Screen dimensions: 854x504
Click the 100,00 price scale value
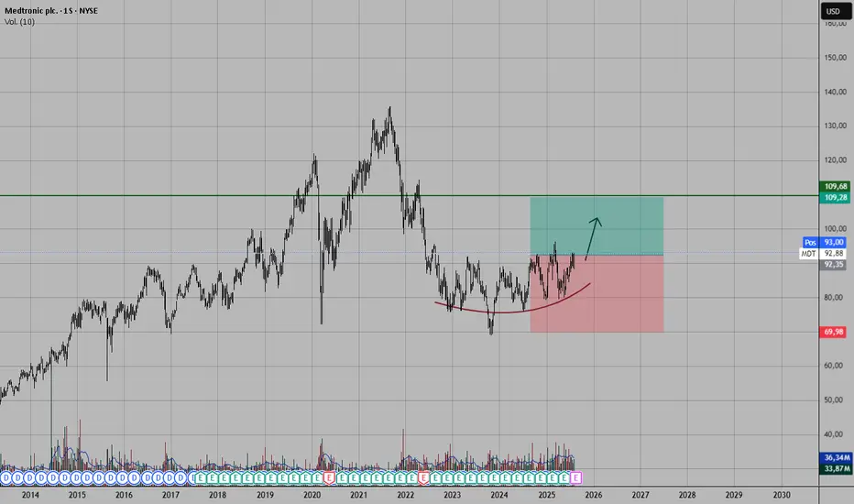pos(835,229)
